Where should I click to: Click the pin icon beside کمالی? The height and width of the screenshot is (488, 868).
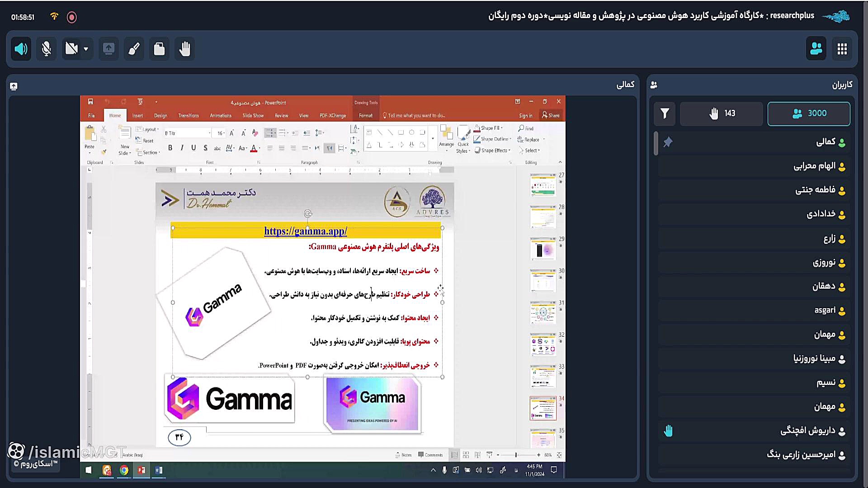pyautogui.click(x=668, y=142)
